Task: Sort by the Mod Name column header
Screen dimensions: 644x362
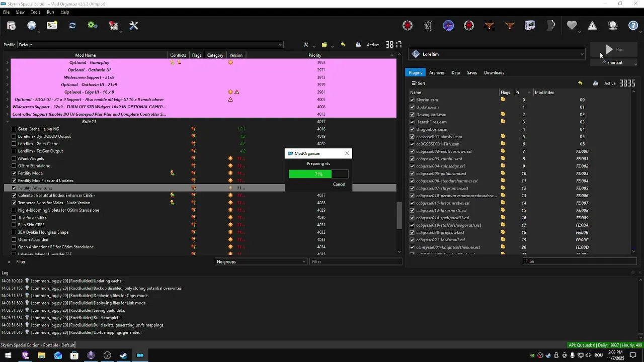Action: (x=86, y=55)
